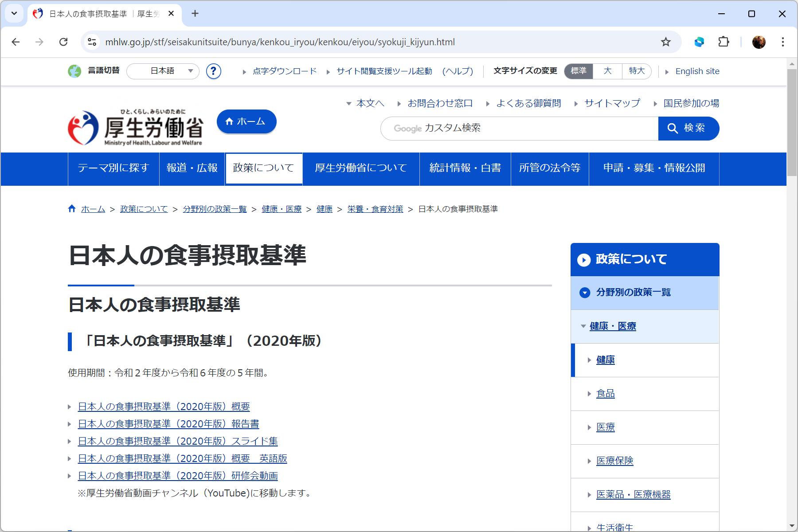
Task: Open the サイトマップ link
Action: (x=612, y=103)
